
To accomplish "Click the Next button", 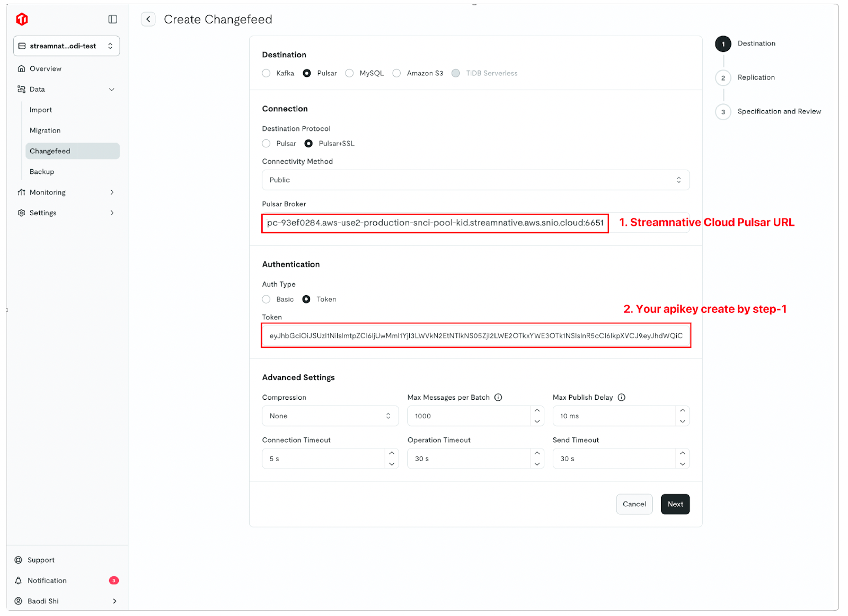I will [675, 504].
